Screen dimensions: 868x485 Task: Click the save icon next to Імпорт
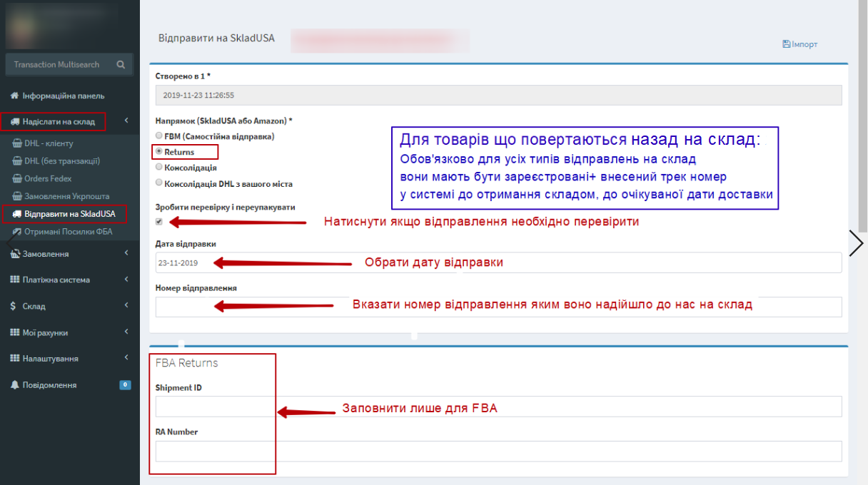pos(787,44)
